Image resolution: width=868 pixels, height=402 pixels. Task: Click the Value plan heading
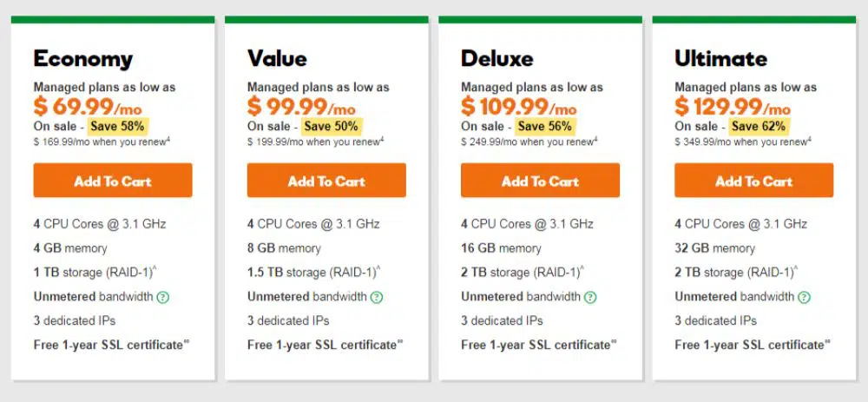pyautogui.click(x=277, y=59)
